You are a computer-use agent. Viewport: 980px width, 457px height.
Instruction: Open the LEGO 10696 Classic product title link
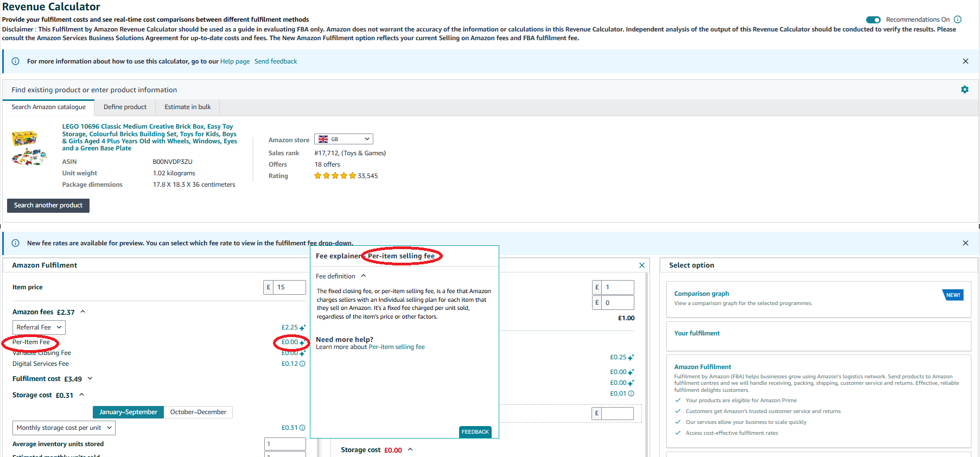149,137
